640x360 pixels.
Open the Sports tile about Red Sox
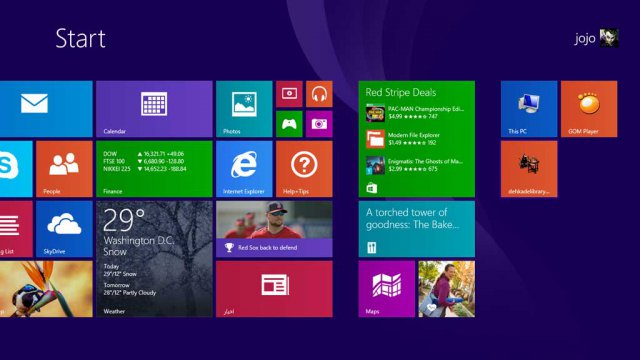[274, 229]
